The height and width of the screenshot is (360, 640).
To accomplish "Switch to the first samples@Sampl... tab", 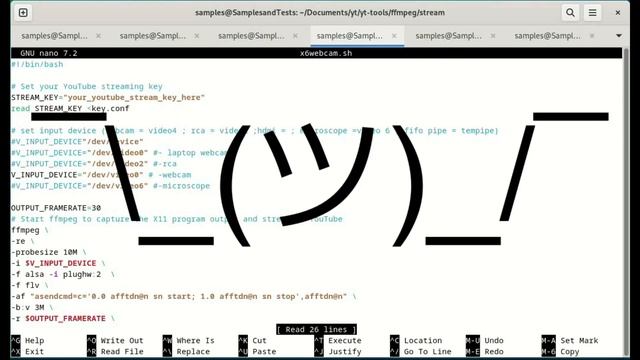I will click(x=54, y=36).
